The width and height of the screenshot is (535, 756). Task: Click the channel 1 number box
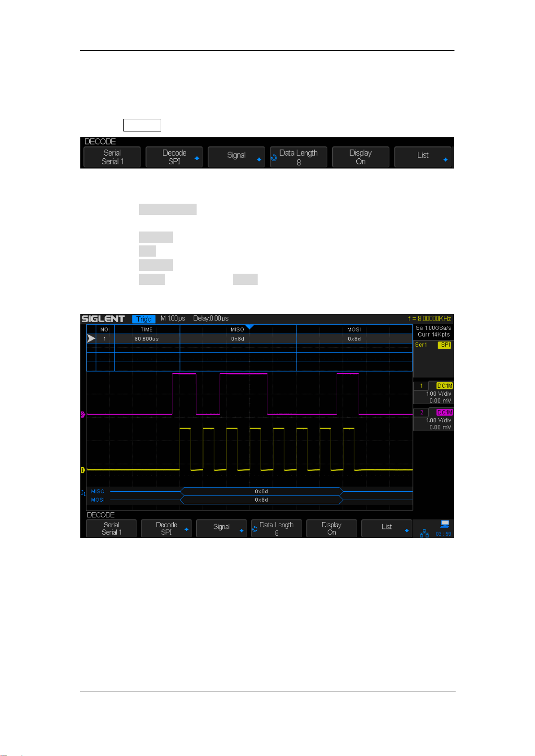pos(421,386)
